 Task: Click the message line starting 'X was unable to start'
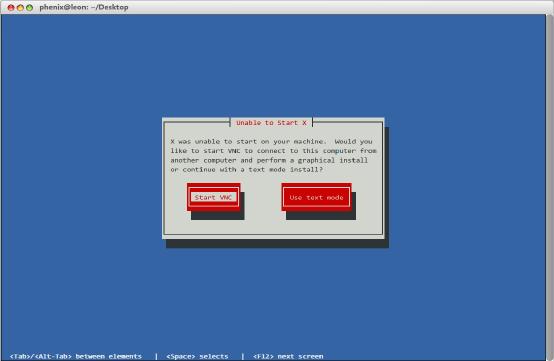click(271, 141)
